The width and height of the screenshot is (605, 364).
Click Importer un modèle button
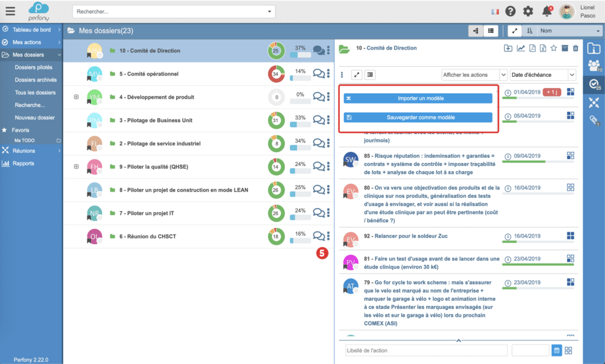tap(418, 99)
